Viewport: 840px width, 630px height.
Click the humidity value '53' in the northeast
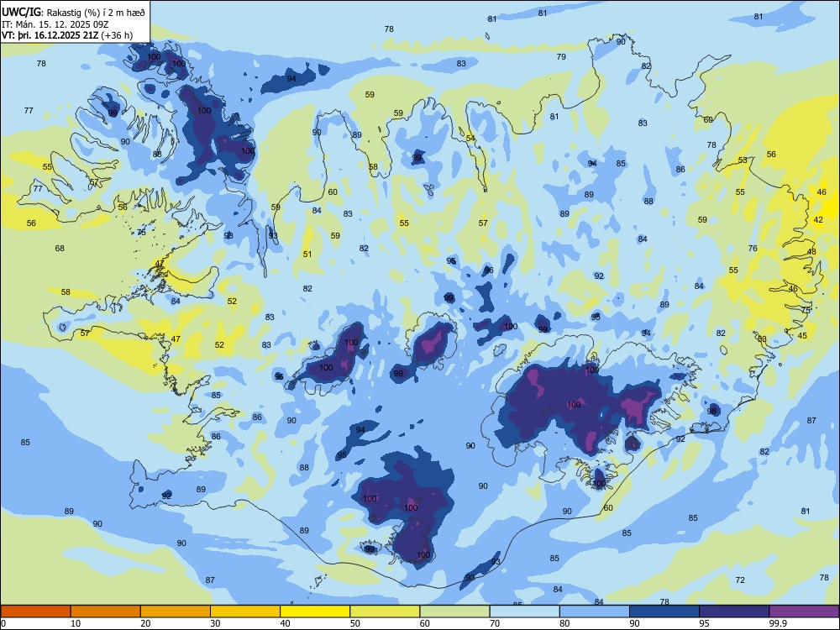click(x=743, y=160)
